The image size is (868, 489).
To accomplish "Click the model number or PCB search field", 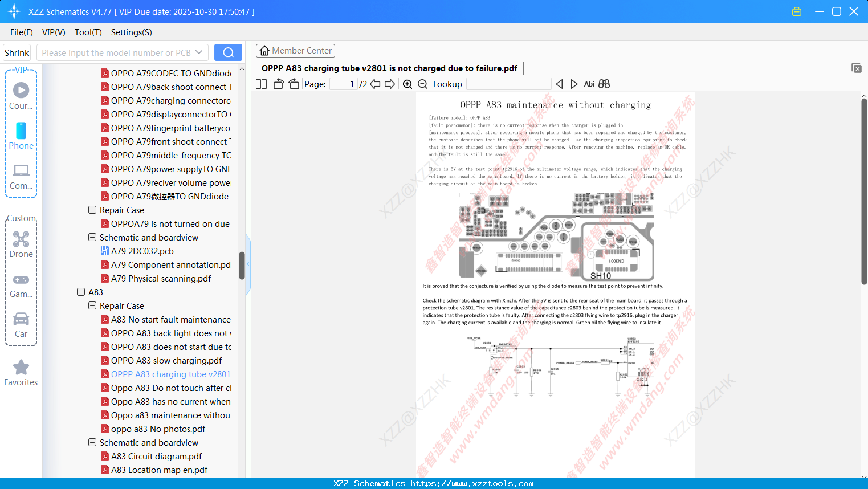I will [116, 52].
